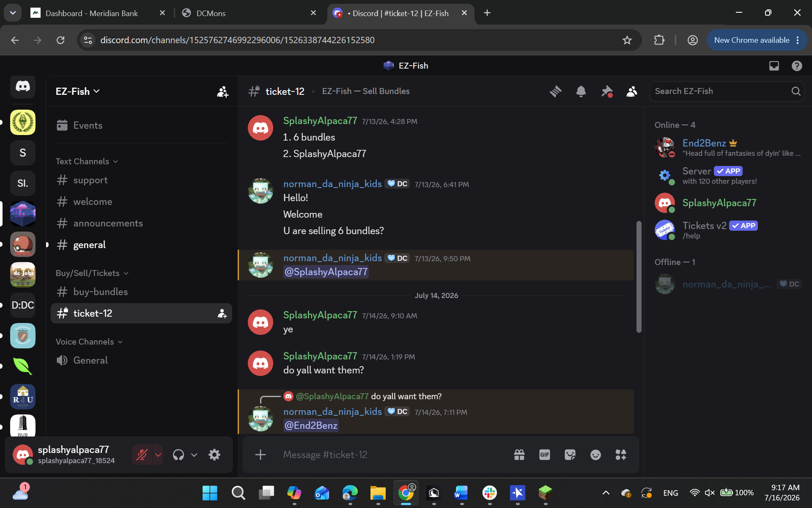812x508 pixels.
Task: Open the Discord inbox icon
Action: click(774, 66)
